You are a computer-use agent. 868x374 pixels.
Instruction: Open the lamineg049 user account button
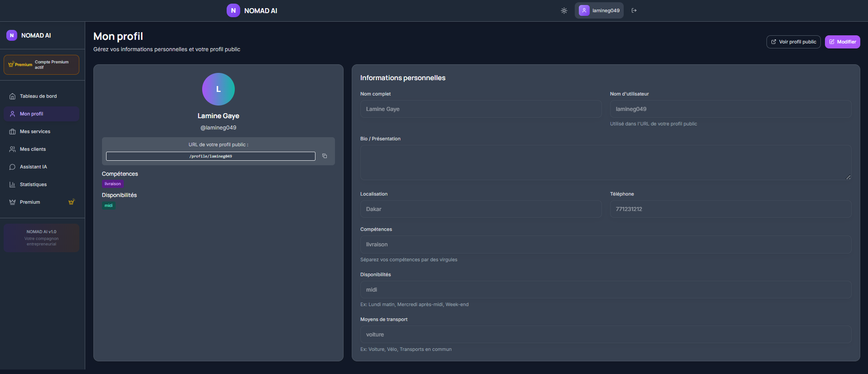(x=599, y=10)
